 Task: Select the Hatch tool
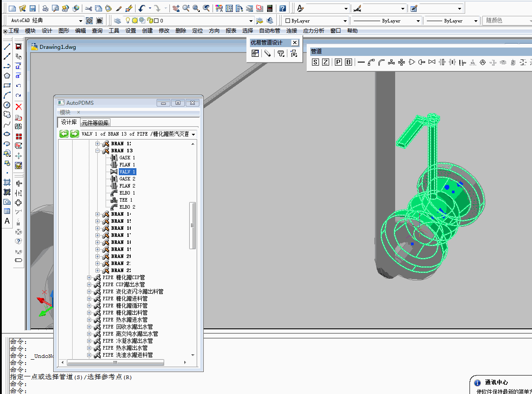click(7, 182)
